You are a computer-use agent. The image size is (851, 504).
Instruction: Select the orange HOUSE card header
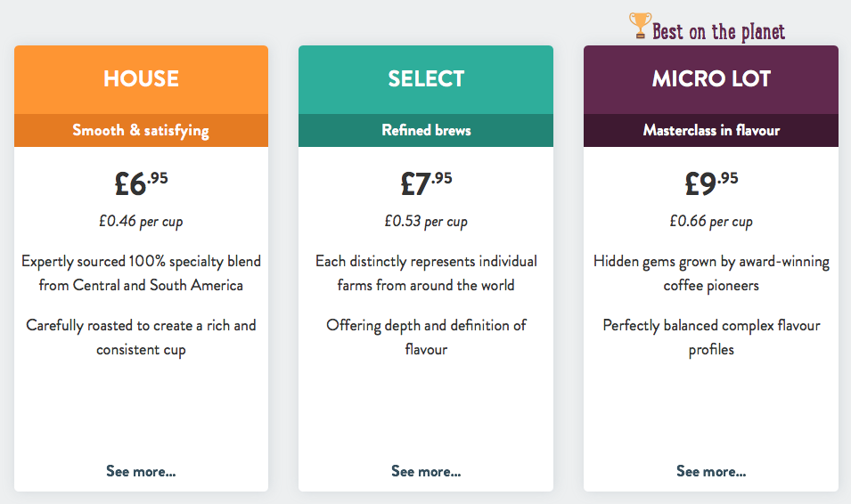click(x=141, y=79)
